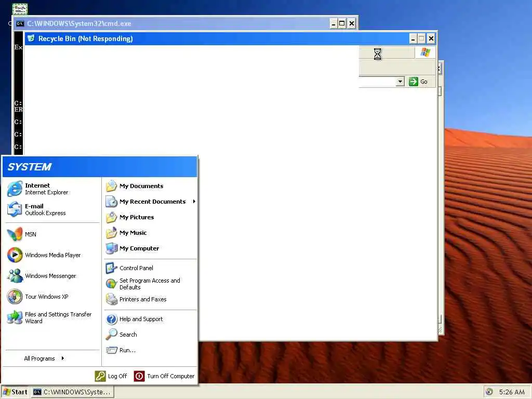Image resolution: width=532 pixels, height=399 pixels.
Task: Expand My Recent Documents submenu
Action: pyautogui.click(x=150, y=202)
